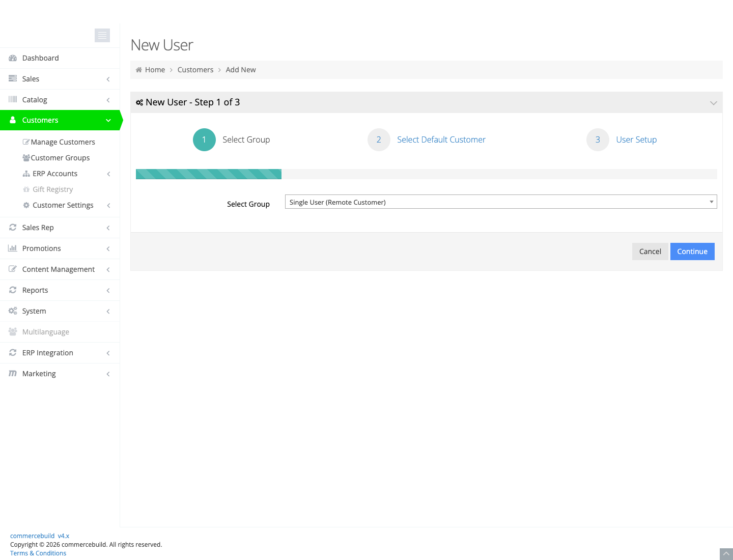The height and width of the screenshot is (560, 733).
Task: Open Manage Customers menu item
Action: [60, 142]
